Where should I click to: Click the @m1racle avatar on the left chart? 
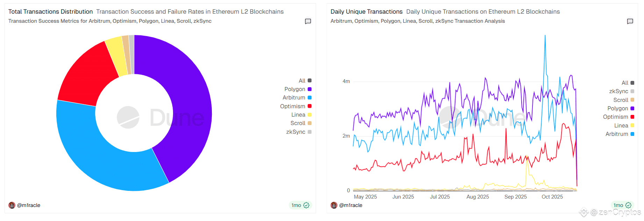pyautogui.click(x=12, y=205)
